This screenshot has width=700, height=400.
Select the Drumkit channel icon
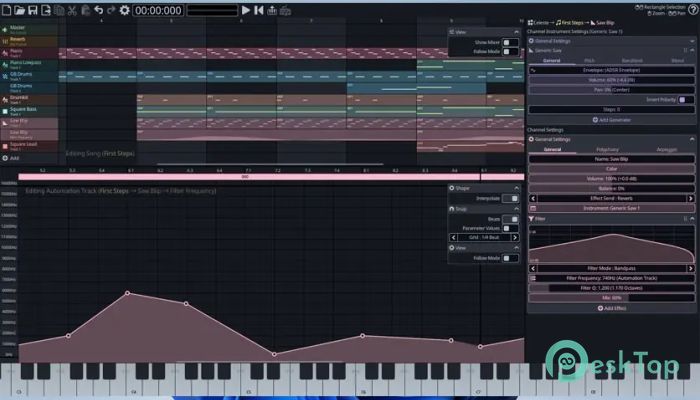coord(5,100)
